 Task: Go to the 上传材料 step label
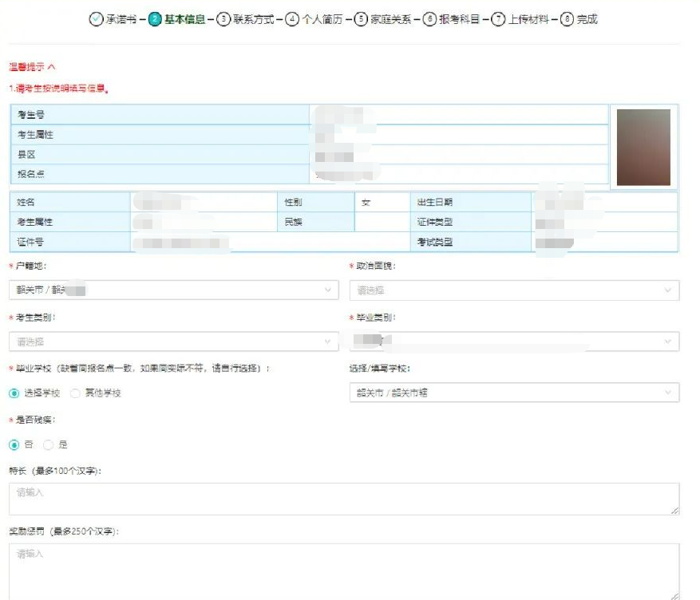tap(528, 19)
